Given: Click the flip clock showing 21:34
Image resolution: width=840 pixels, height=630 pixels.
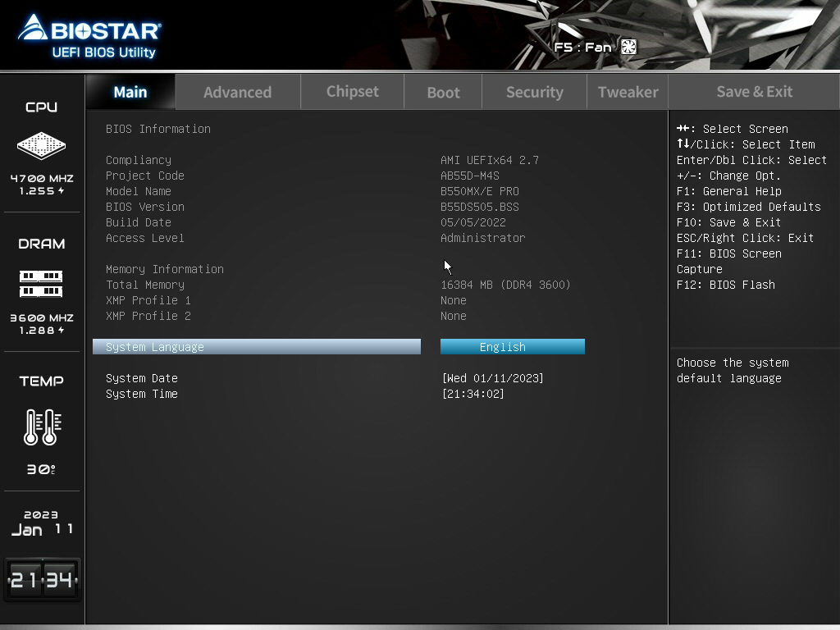Looking at the screenshot, I should tap(43, 580).
